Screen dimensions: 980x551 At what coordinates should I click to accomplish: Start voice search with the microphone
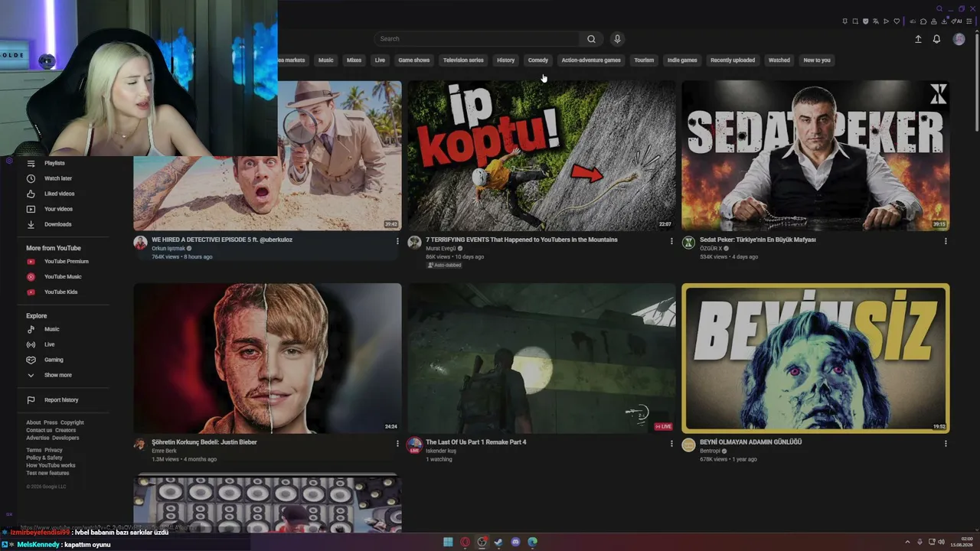point(617,39)
